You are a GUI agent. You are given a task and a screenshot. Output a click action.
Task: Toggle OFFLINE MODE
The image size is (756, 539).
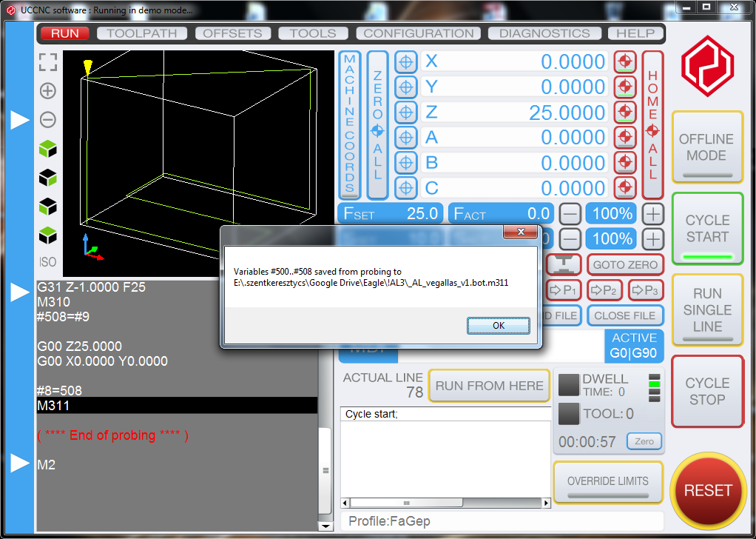pyautogui.click(x=707, y=147)
